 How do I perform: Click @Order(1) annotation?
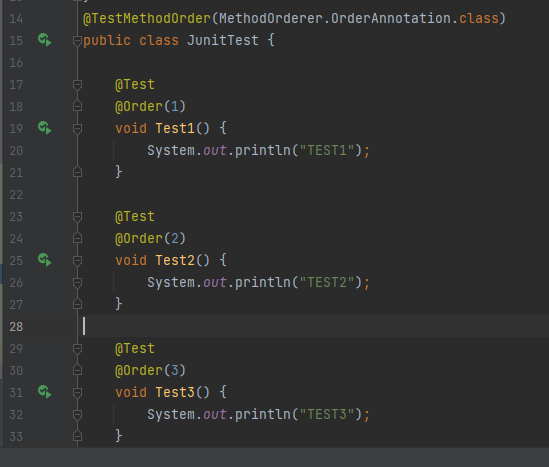tap(151, 106)
